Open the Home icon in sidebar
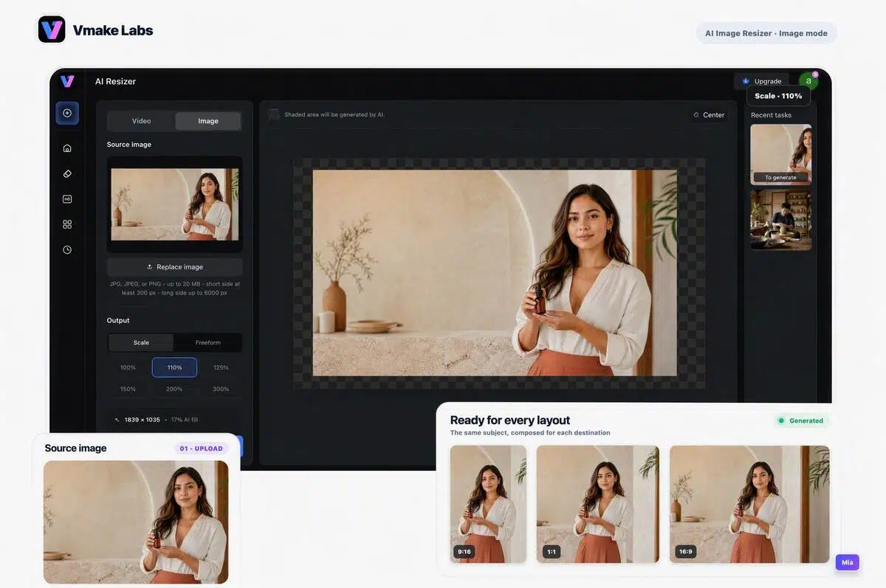 coord(67,148)
